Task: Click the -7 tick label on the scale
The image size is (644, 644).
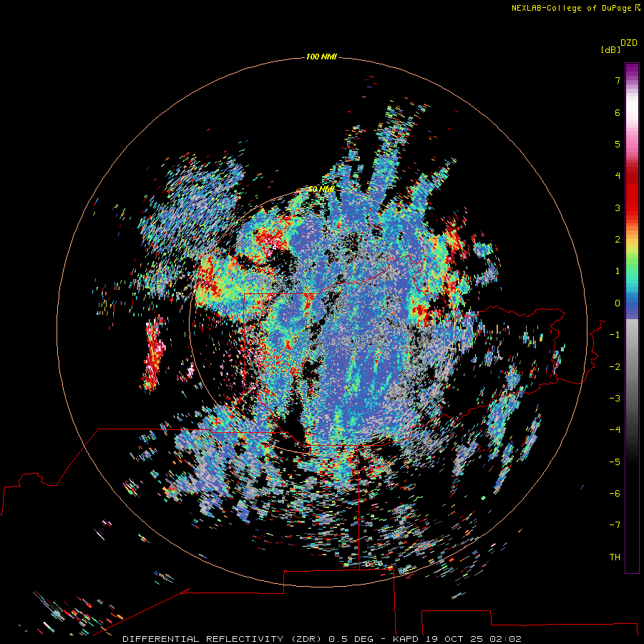Action: (x=615, y=525)
